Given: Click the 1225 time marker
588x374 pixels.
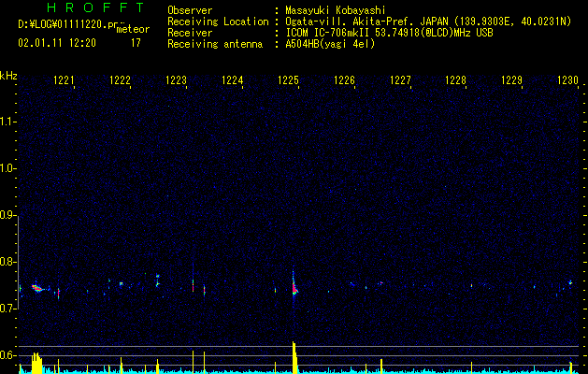Looking at the screenshot, I should pos(288,80).
